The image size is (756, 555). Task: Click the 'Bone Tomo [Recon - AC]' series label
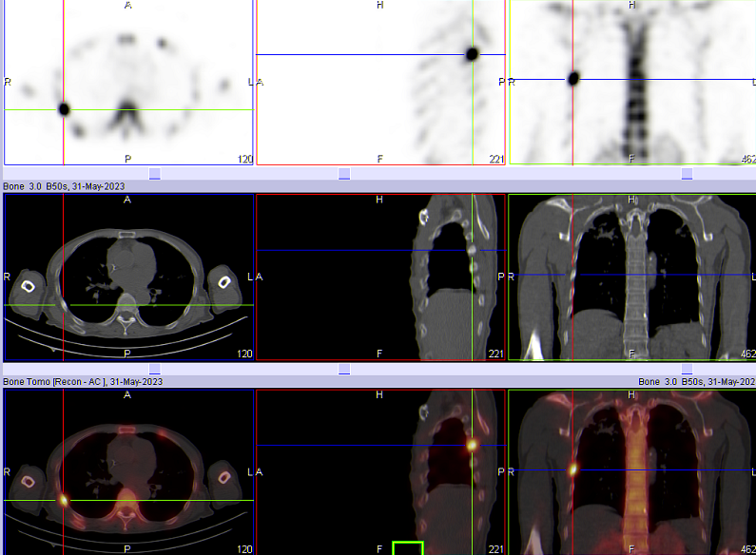tap(83, 381)
